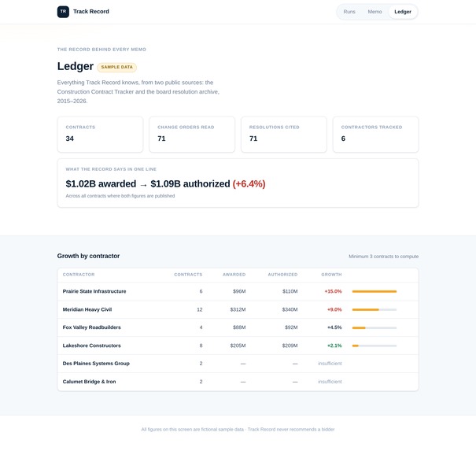The image size is (476, 451).
Task: Select Lakeshore Constructors row name
Action: point(92,346)
